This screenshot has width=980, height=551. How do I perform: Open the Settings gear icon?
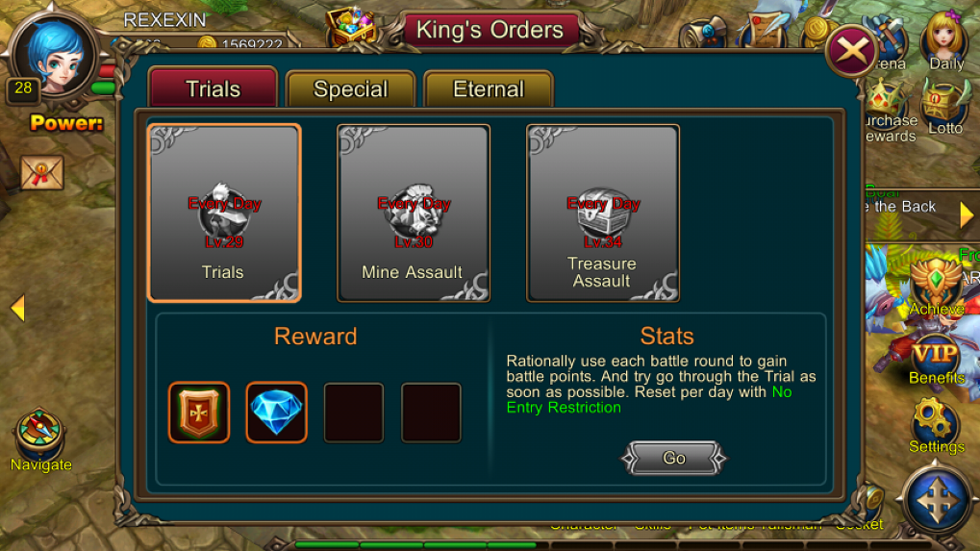pos(936,425)
